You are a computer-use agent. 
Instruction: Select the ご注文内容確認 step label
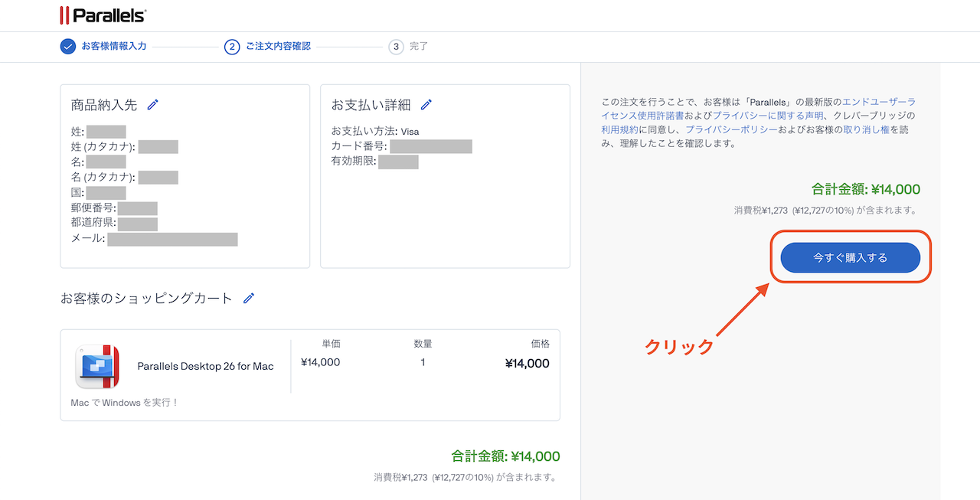pos(278,47)
